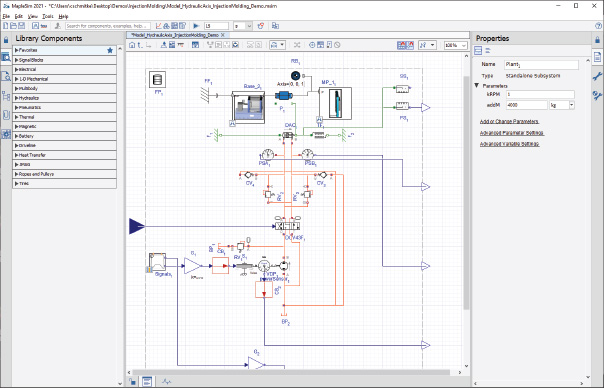Click the save model icon in the toolbar
The image size is (605, 389).
(22, 26)
